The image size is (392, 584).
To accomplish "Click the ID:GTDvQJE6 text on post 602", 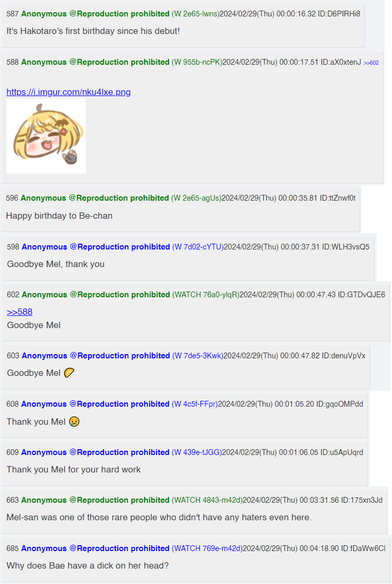I will [361, 295].
